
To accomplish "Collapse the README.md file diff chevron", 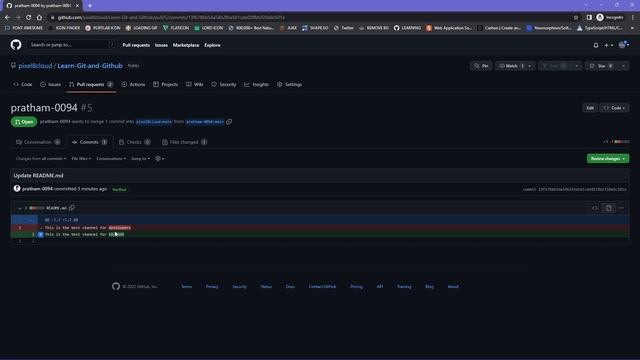I will [19, 208].
